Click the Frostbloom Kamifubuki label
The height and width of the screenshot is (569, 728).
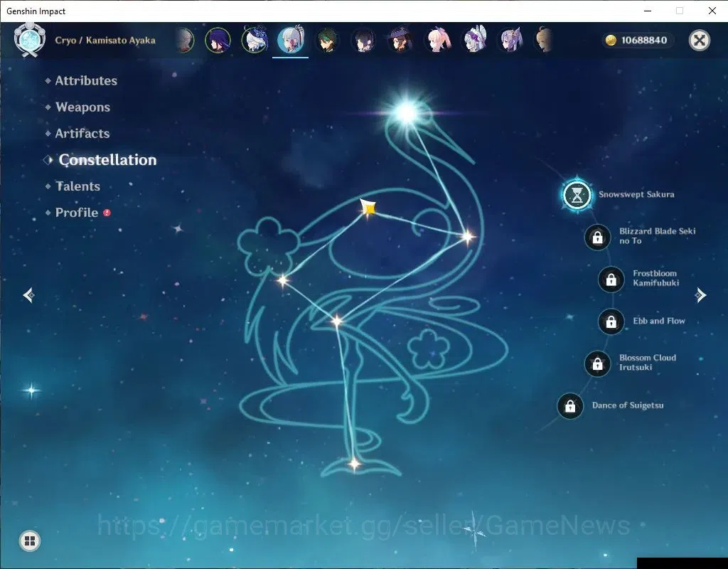point(655,278)
